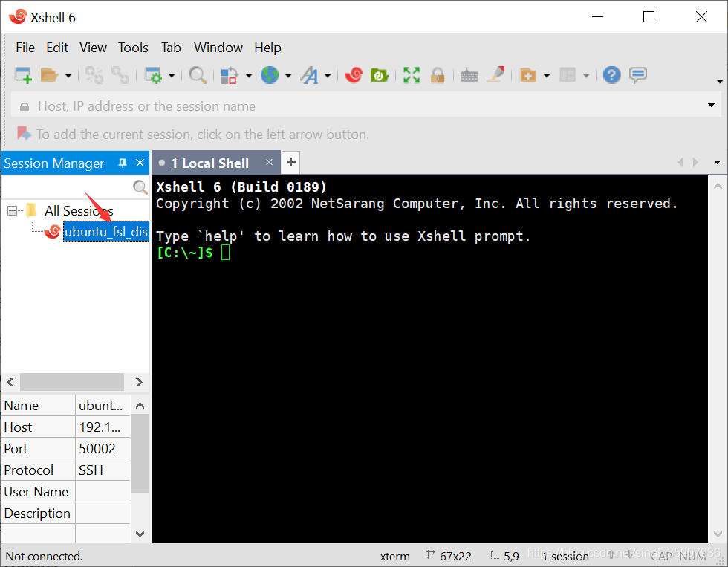Click the terminal scroll down arrow
Screen dimensions: 728x567
click(x=718, y=533)
